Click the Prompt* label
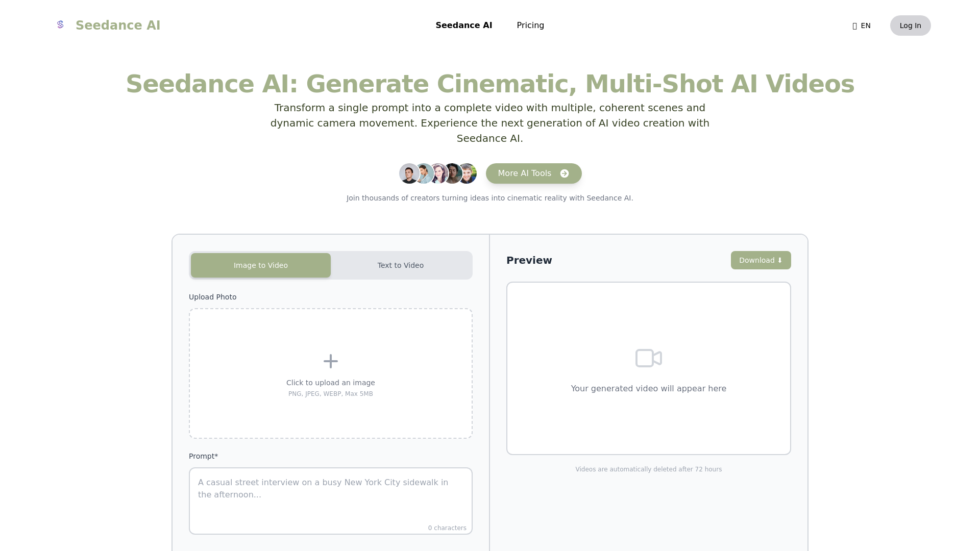980x551 pixels. point(203,456)
